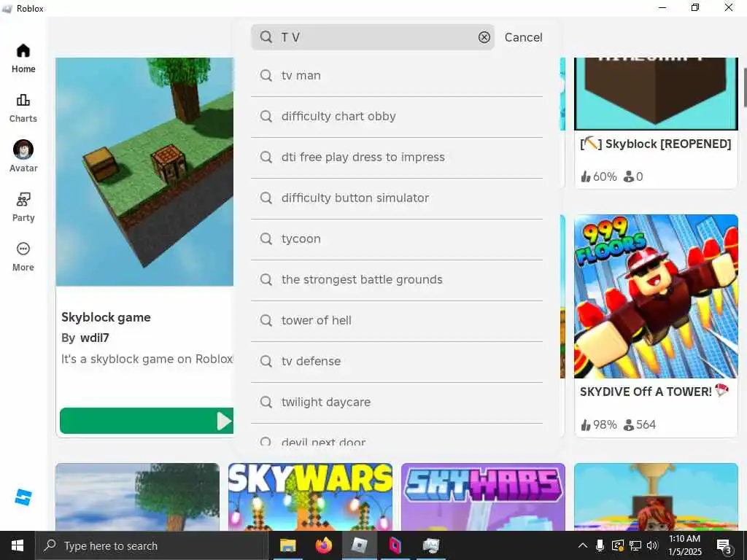Open the 999 Floors skydive thumbnail

point(656,296)
